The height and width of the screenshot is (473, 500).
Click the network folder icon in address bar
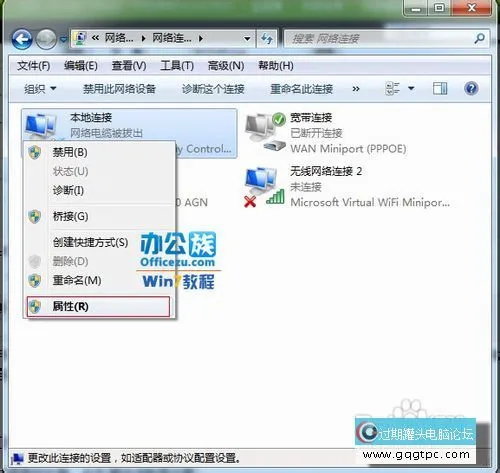coord(80,38)
